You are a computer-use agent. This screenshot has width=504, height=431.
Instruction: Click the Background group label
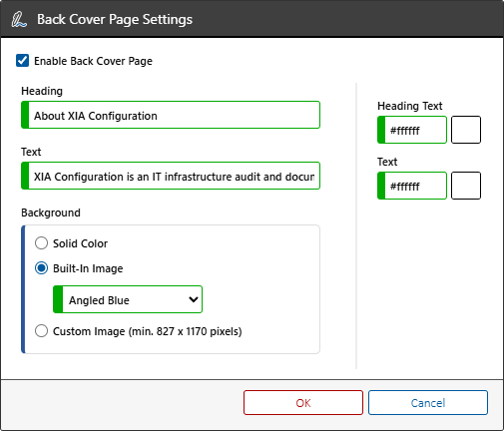pos(51,213)
